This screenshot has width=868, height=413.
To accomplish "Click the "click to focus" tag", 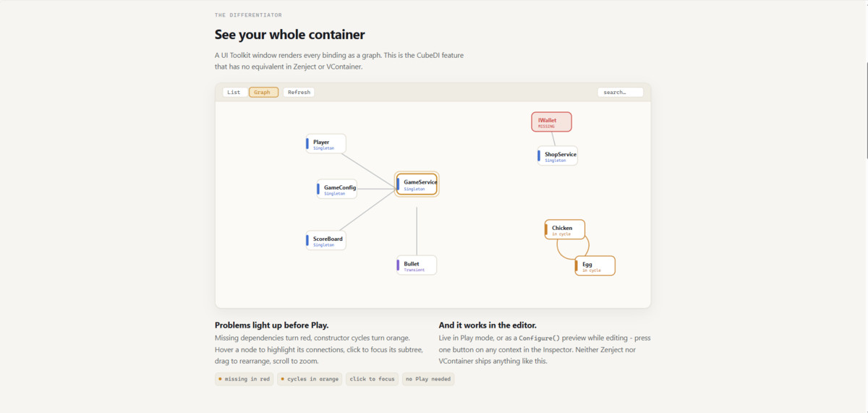I will (x=372, y=379).
